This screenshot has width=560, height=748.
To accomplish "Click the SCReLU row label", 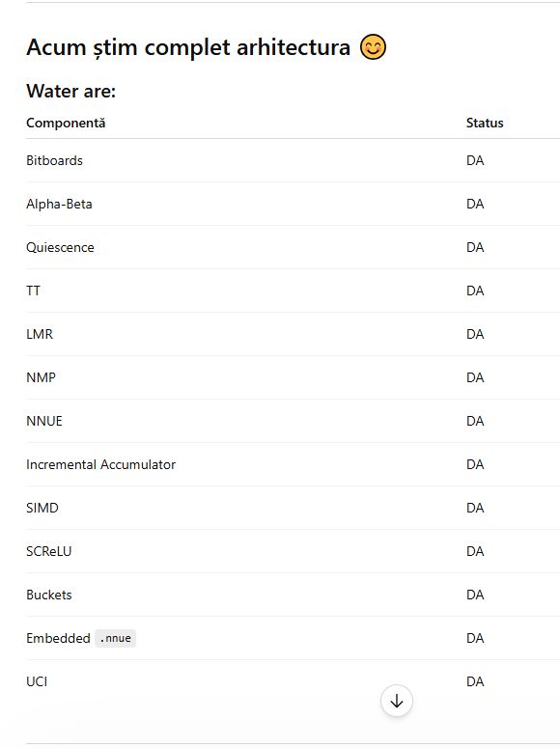I will coord(48,551).
